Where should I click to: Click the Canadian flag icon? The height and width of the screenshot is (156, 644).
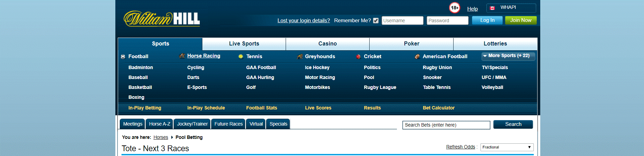492,8
